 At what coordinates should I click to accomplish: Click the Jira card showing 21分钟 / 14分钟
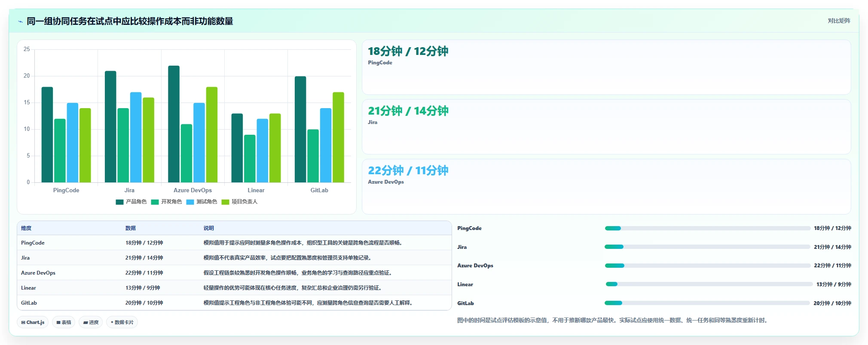click(x=606, y=127)
